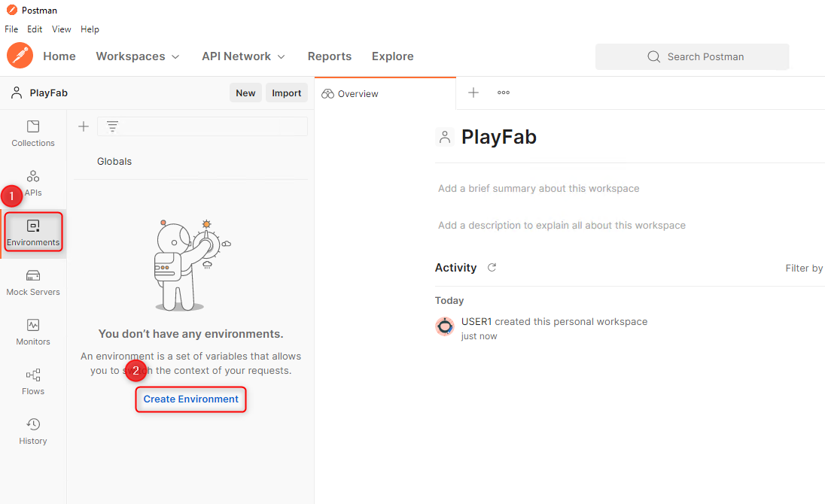Image resolution: width=825 pixels, height=504 pixels.
Task: Open the tab options menu with three dots
Action: 503,93
